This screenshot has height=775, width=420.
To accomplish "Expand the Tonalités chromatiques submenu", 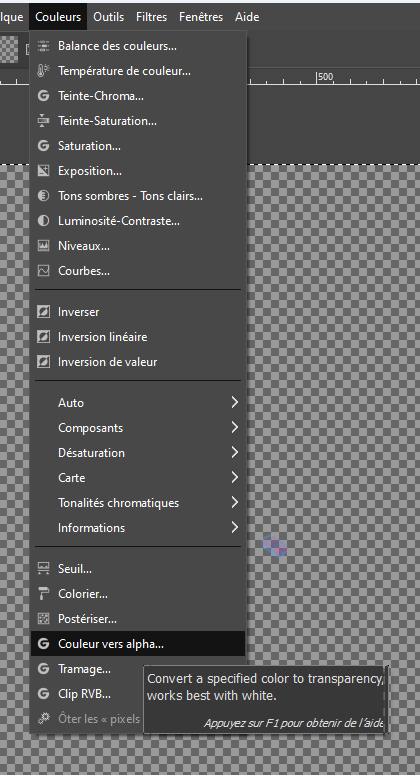I will click(x=235, y=503).
